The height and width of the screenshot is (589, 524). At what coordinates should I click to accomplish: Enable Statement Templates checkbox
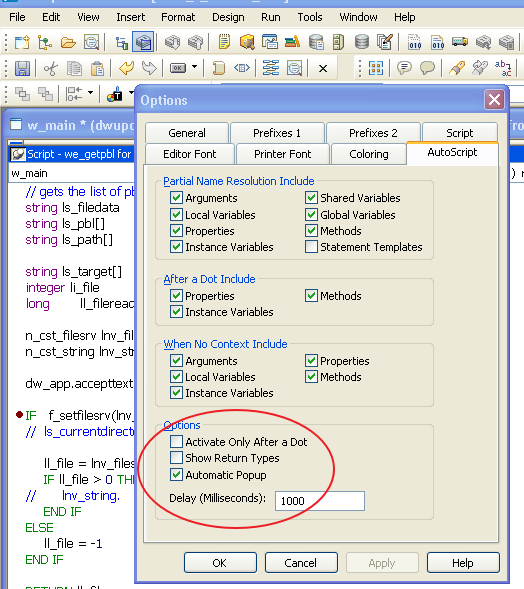(311, 247)
